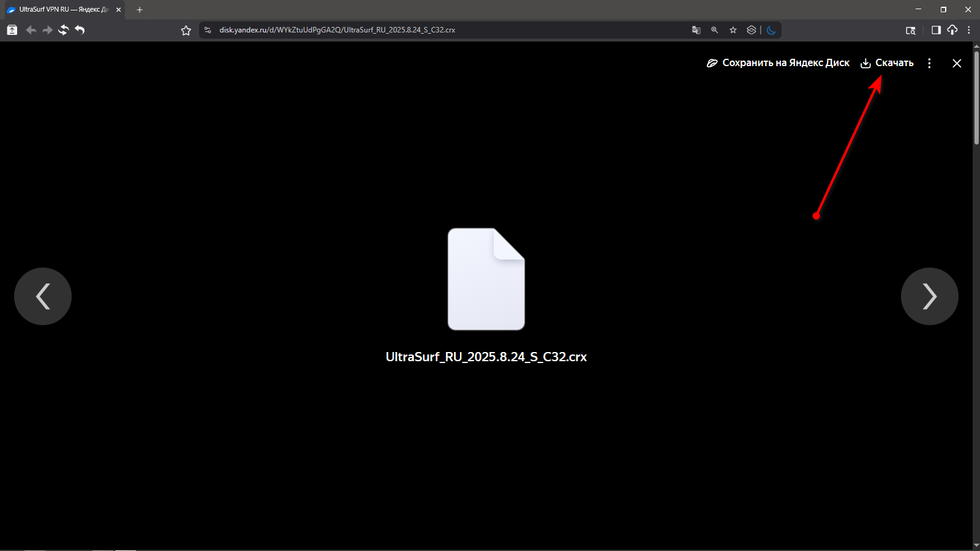The width and height of the screenshot is (980, 551).
Task: Open the viewer's three-dot more options menu
Action: tap(929, 63)
